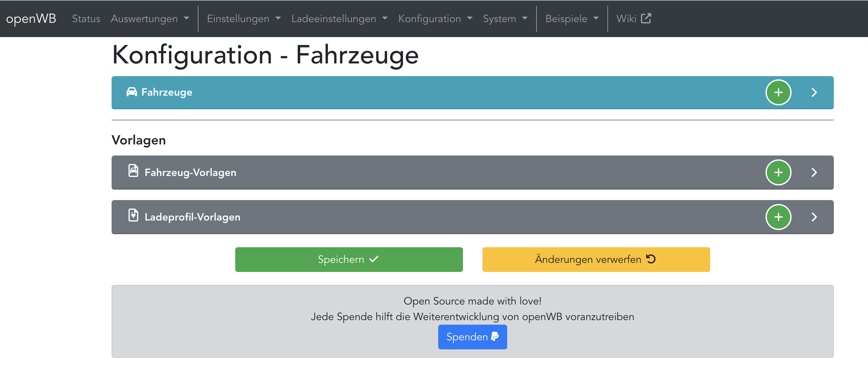Open the Einstellungen dropdown menu
Screen dimensions: 868x378
pos(243,19)
